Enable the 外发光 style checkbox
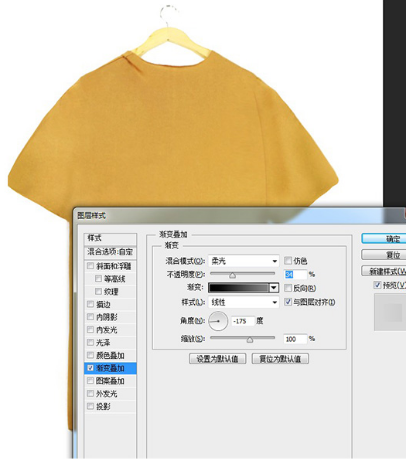Screen dimensions: 406x464 [x=90, y=394]
